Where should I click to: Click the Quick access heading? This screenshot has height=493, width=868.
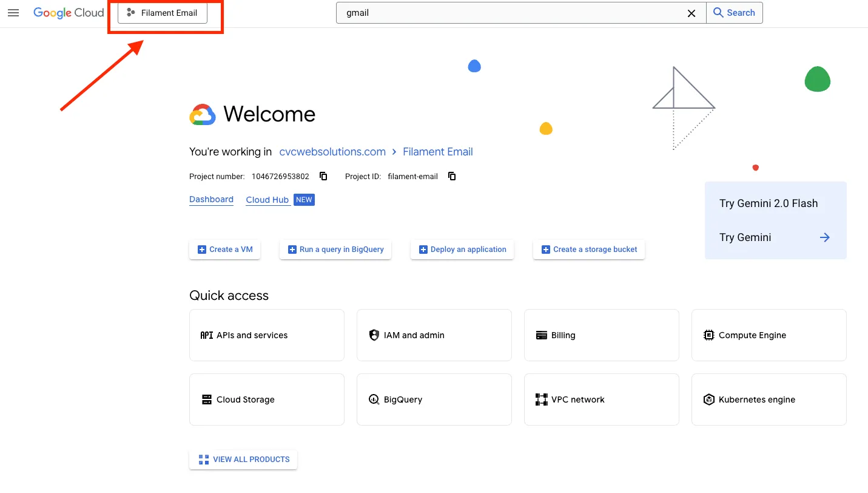pos(229,296)
